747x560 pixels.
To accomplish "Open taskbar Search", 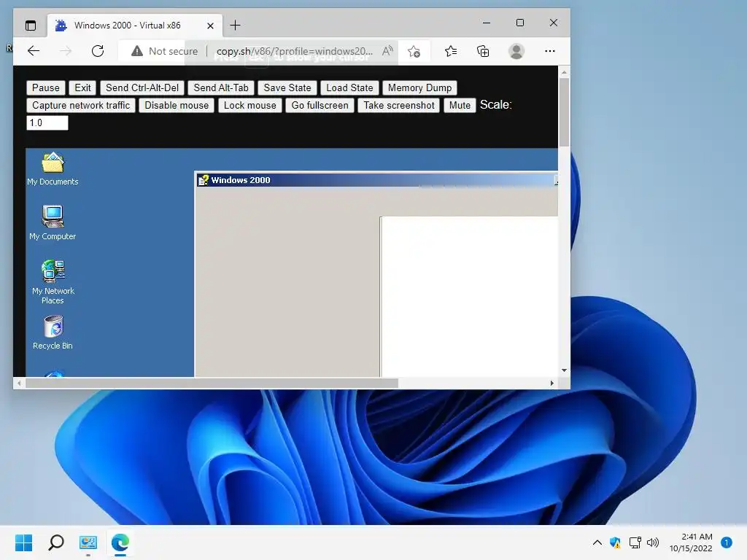I will tap(56, 542).
